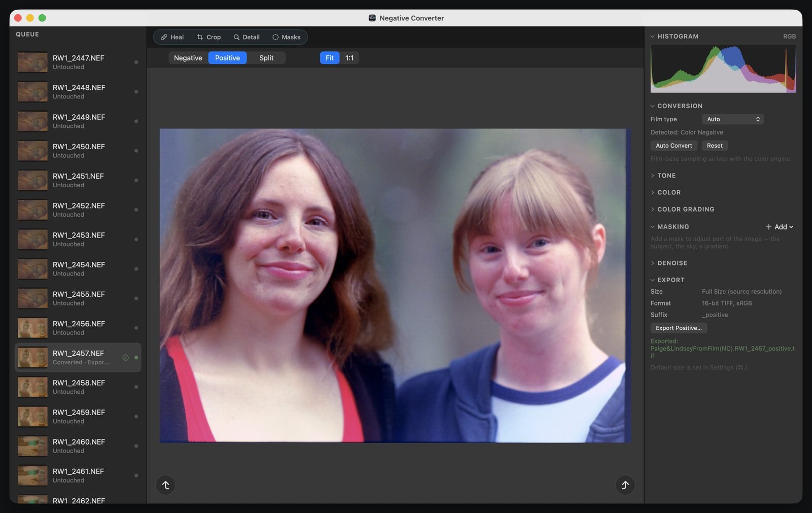Click the RW1_2453.NEF file name

pyautogui.click(x=79, y=235)
